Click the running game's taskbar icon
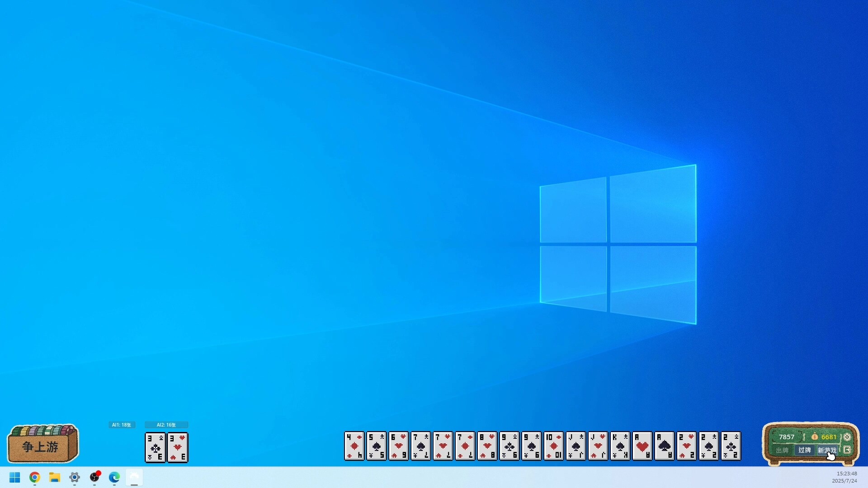Image resolution: width=868 pixels, height=488 pixels. (134, 478)
